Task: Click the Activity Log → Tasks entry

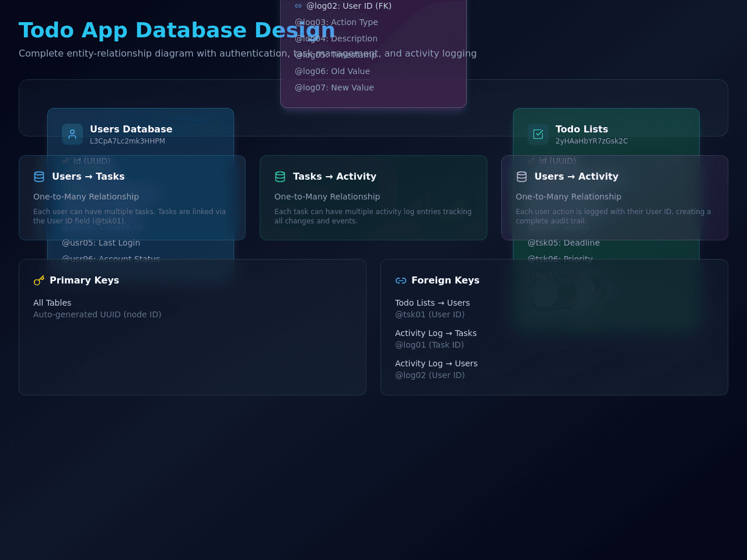Action: click(436, 333)
